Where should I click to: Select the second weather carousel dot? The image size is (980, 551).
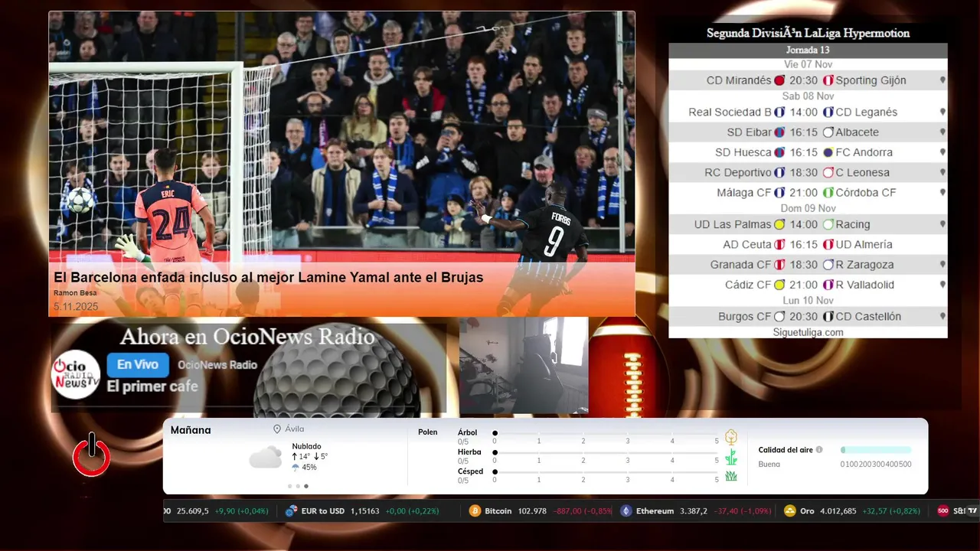tap(298, 486)
